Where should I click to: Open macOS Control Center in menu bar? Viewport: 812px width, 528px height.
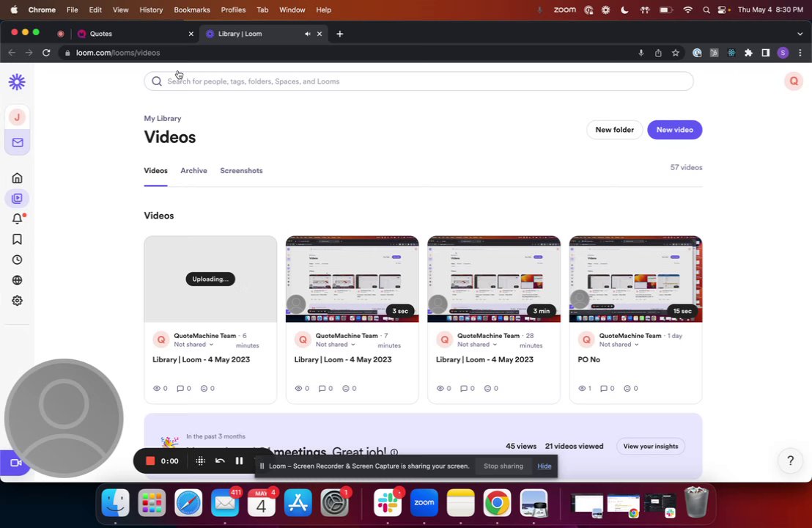[x=723, y=10]
